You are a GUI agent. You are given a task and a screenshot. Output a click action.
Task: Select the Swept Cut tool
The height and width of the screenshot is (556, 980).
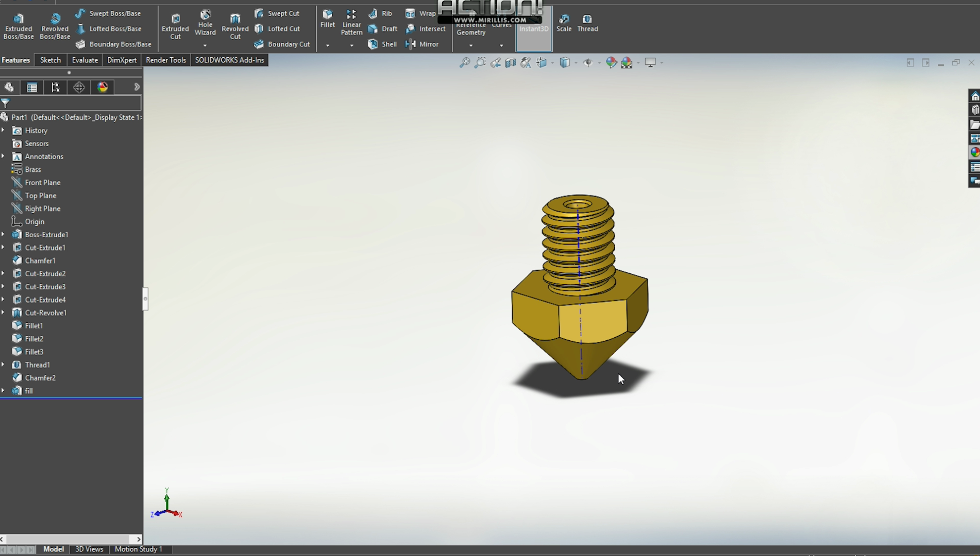click(x=277, y=13)
